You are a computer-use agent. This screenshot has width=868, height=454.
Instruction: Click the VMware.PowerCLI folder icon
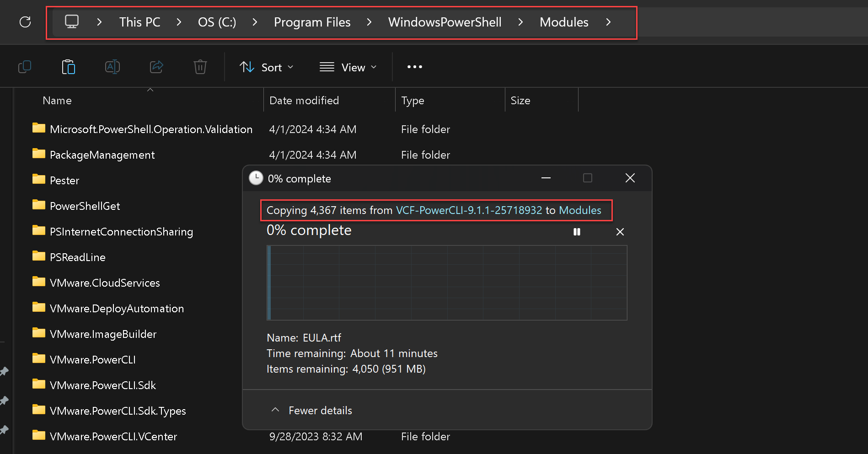(39, 358)
